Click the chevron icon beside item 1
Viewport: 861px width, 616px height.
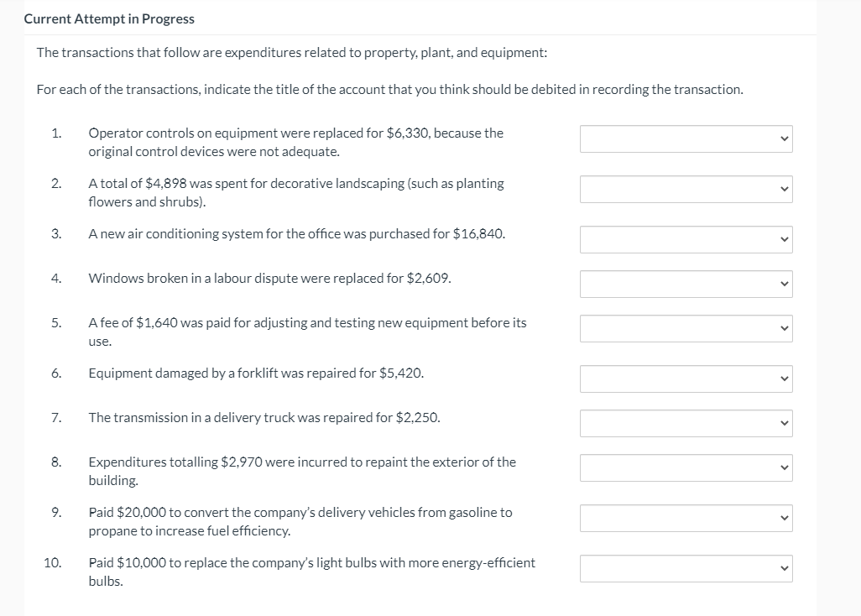tap(782, 138)
